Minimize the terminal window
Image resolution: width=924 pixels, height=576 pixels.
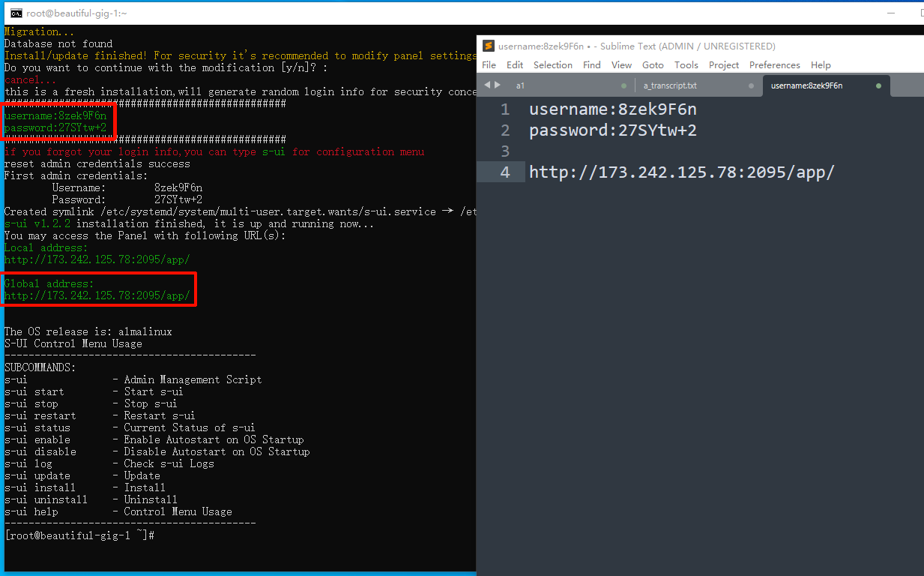point(890,13)
